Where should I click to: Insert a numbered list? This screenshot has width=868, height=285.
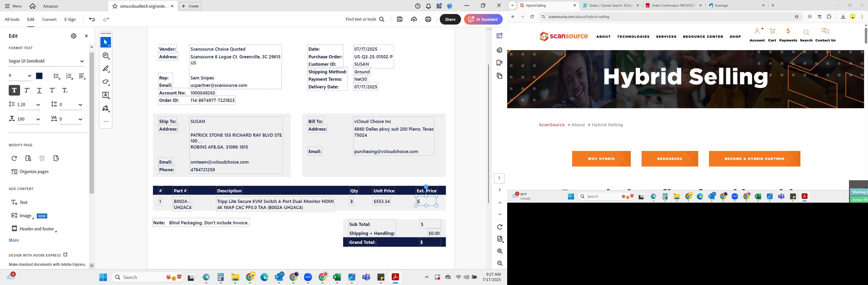click(69, 76)
